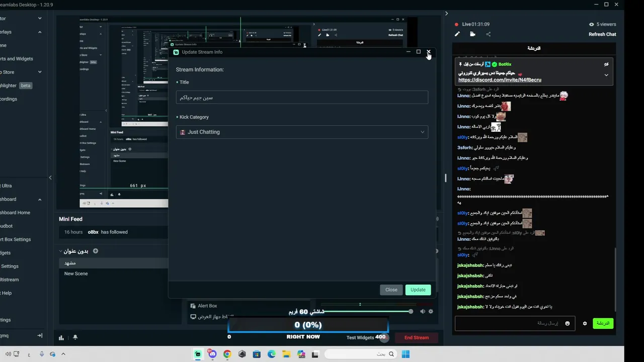644x362 pixels.
Task: Click the camera recording icon beside the pencil
Action: pos(472,34)
